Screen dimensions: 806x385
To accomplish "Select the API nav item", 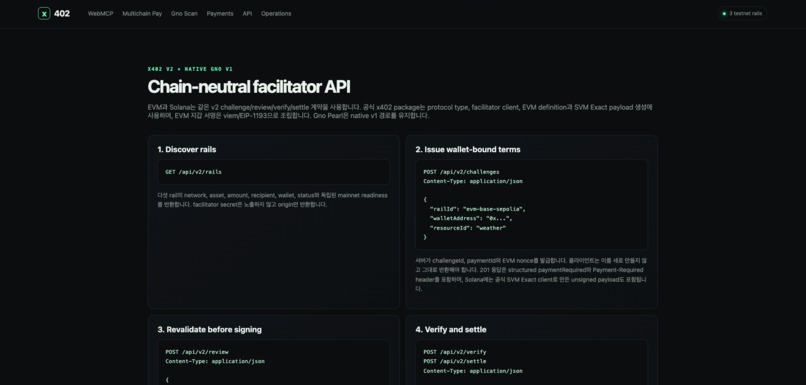I will (247, 14).
